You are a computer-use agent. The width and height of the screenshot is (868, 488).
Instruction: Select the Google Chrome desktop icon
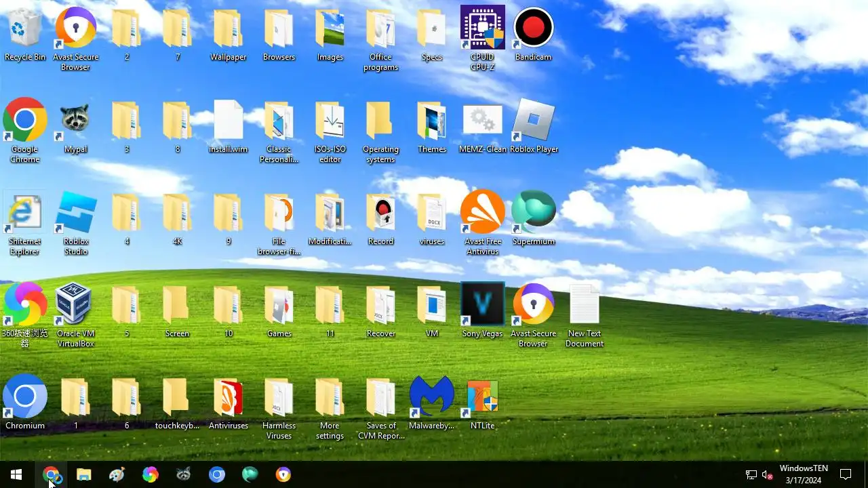(25, 131)
